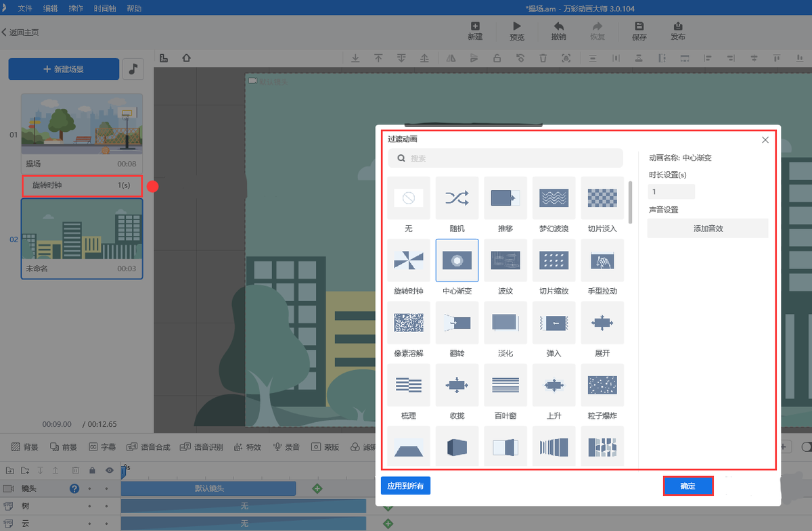Click the 添加音效 button
Screen dimensions: 812x531
coord(708,229)
